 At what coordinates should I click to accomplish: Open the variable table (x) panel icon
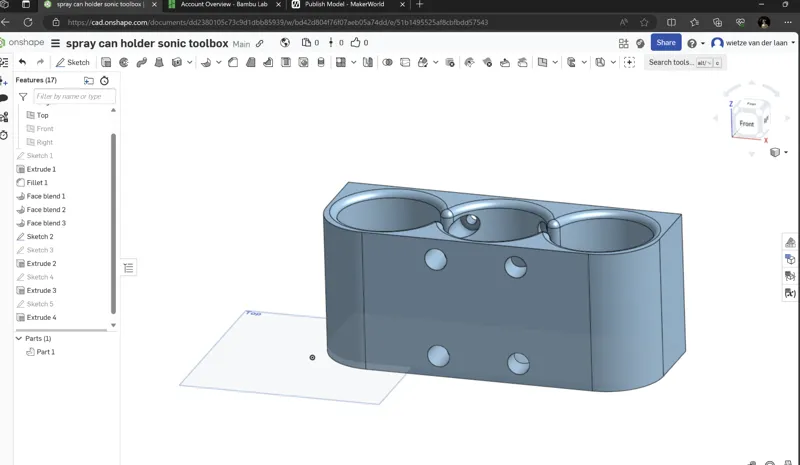point(790,293)
